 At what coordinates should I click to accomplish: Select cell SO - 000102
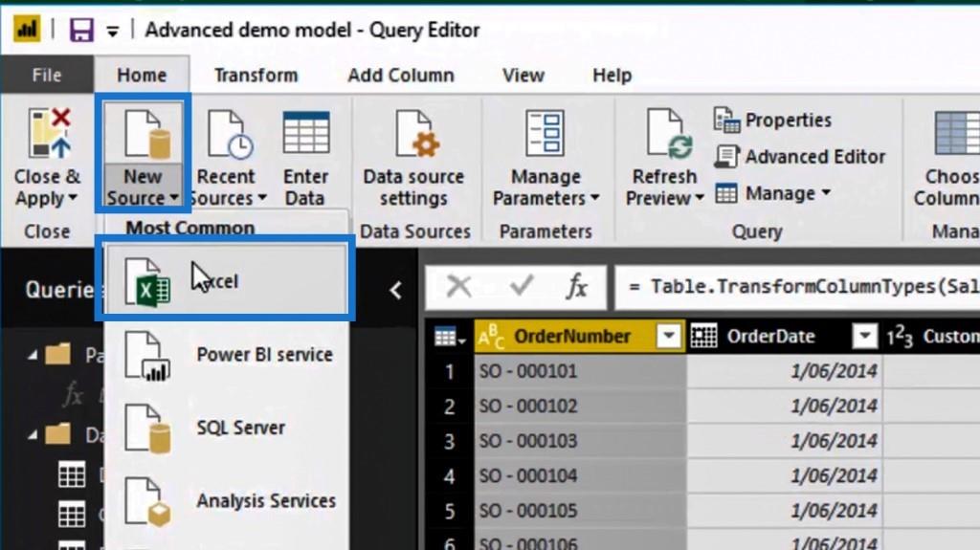point(580,407)
